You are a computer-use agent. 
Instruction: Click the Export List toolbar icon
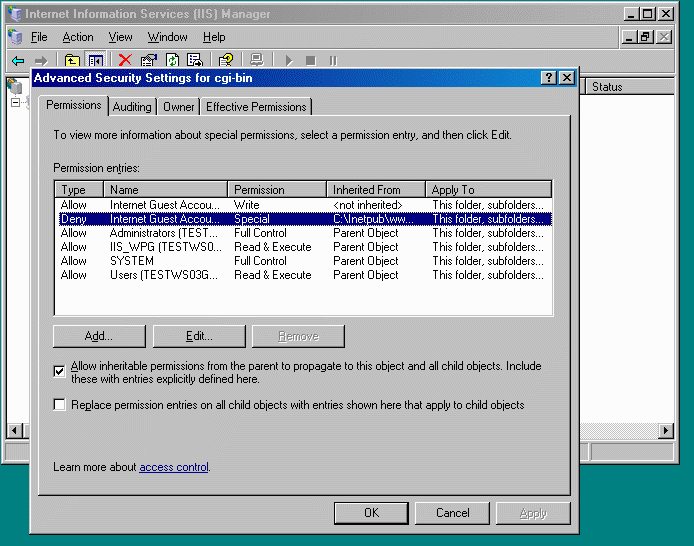coord(195,60)
